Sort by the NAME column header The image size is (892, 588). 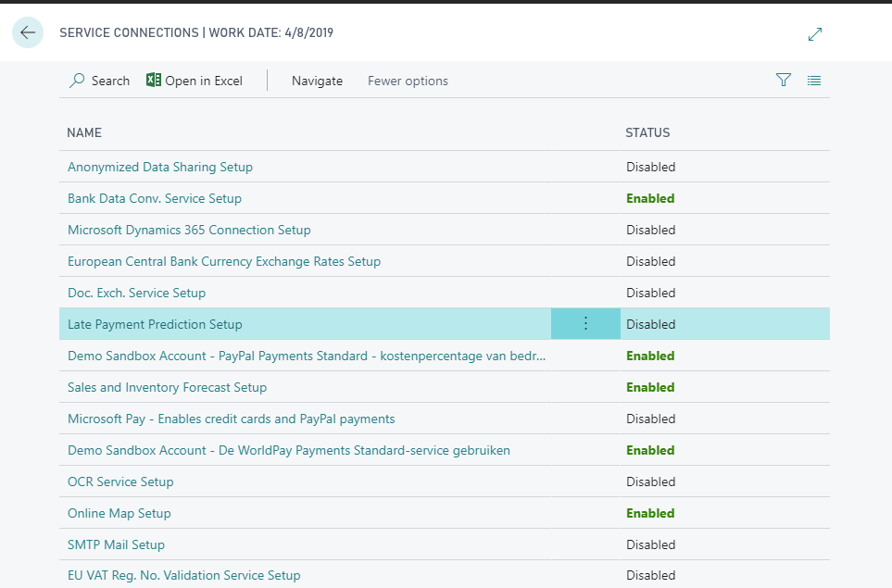[84, 132]
